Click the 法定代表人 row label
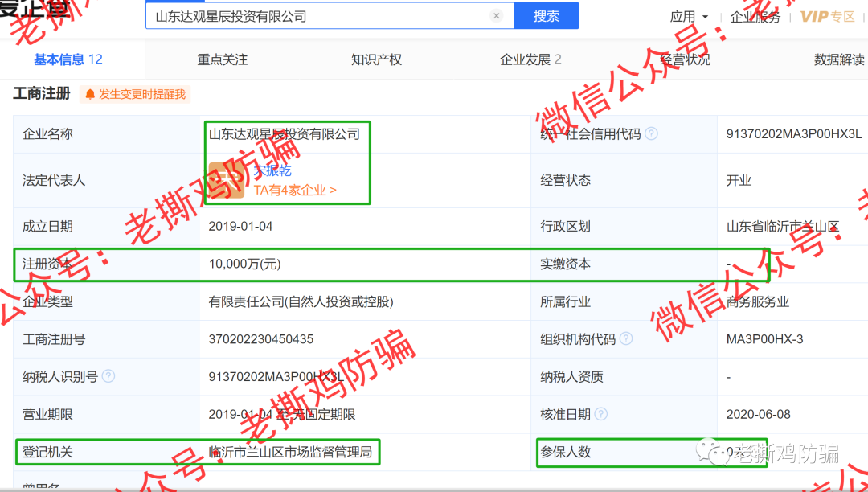Viewport: 868px width, 492px height. coord(54,180)
